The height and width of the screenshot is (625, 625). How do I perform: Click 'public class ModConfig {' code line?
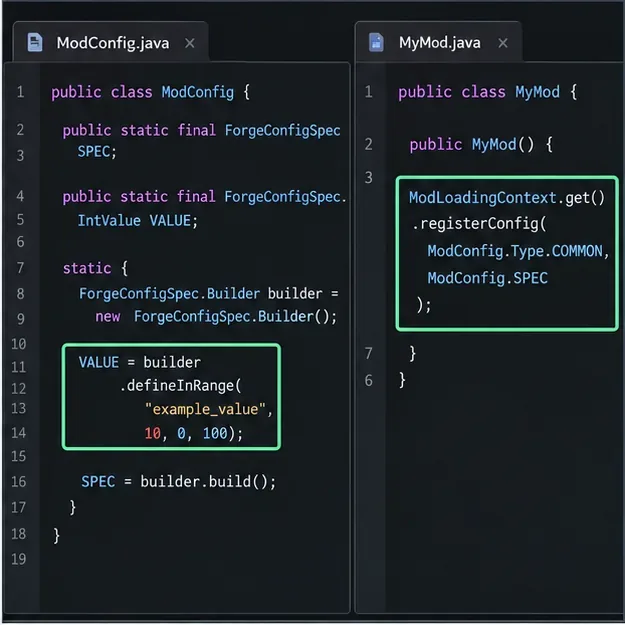(150, 92)
